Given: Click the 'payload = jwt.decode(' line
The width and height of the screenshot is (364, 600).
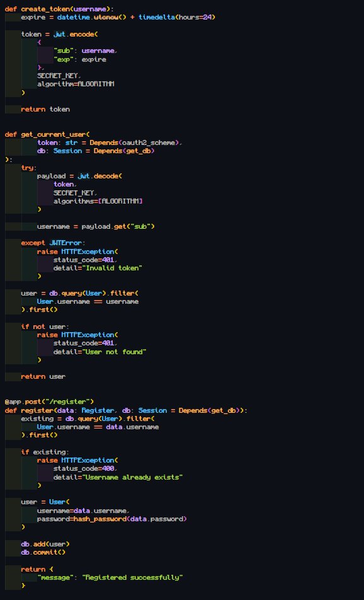Looking at the screenshot, I should pyautogui.click(x=79, y=176).
